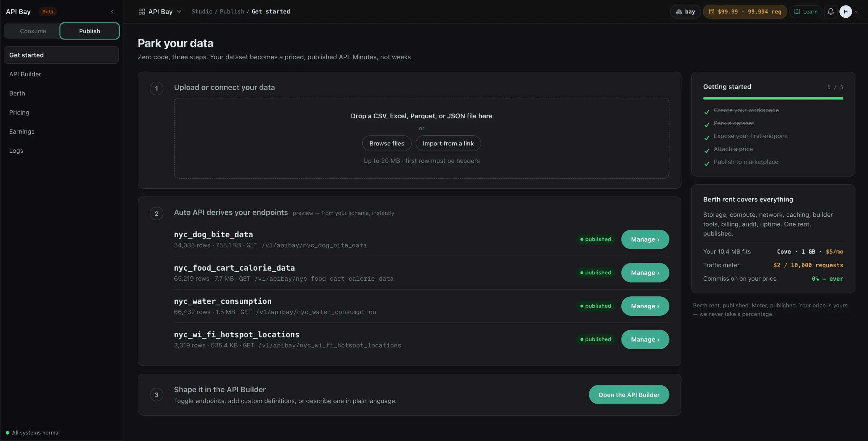Manage the nyc_food_cart_calorie_data endpoint
The height and width of the screenshot is (441, 868).
coord(645,272)
